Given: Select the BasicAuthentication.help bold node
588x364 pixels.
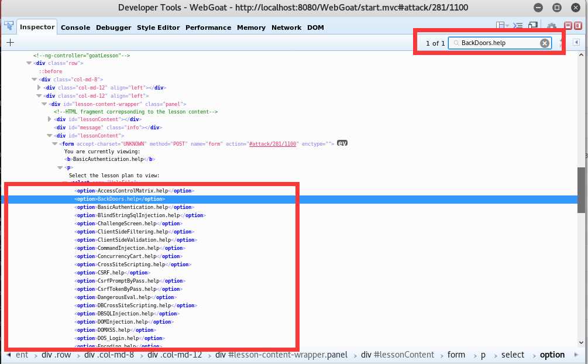Looking at the screenshot, I should 109,159.
